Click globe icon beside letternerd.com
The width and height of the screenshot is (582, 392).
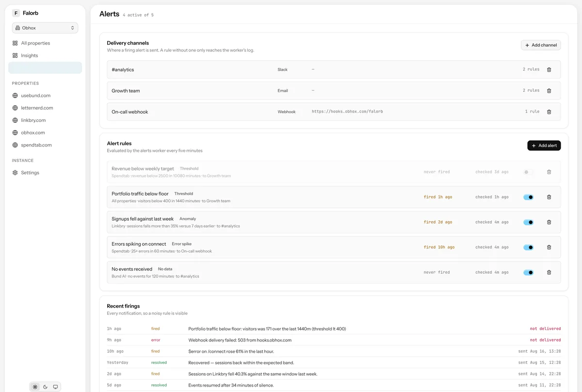pos(15,108)
